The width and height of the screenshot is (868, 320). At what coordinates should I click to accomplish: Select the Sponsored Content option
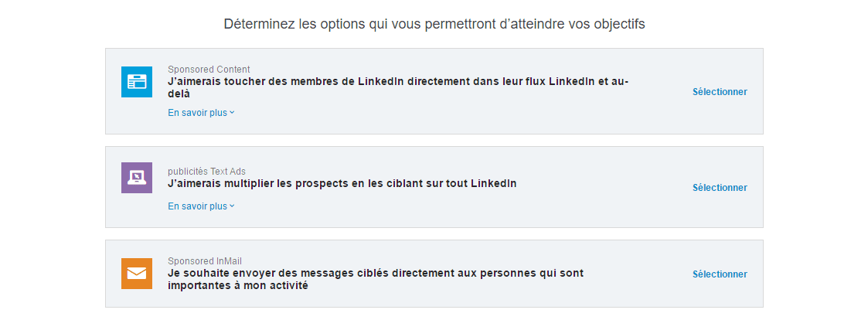click(720, 92)
